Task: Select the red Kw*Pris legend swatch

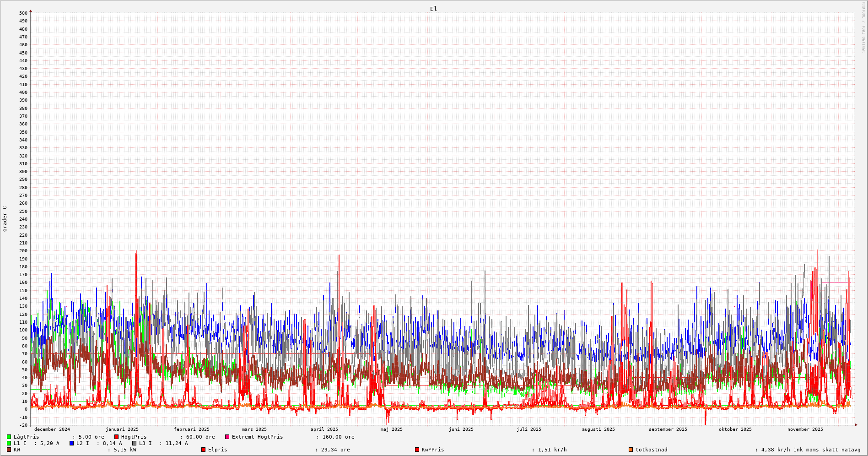Action: tap(417, 450)
